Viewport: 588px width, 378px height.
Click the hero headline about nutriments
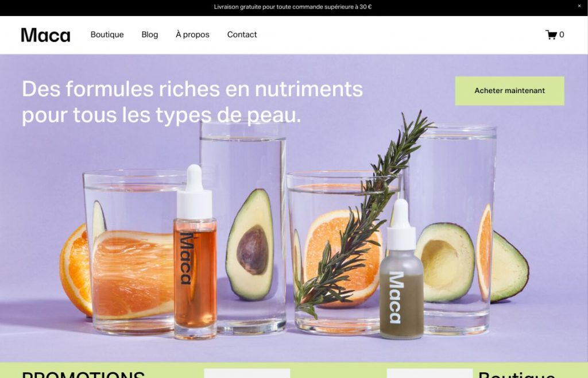tap(192, 102)
